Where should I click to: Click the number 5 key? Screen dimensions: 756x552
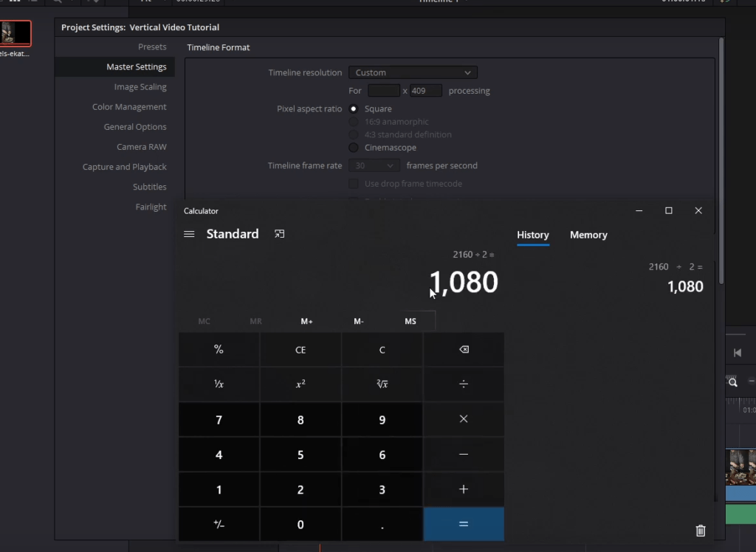click(300, 455)
